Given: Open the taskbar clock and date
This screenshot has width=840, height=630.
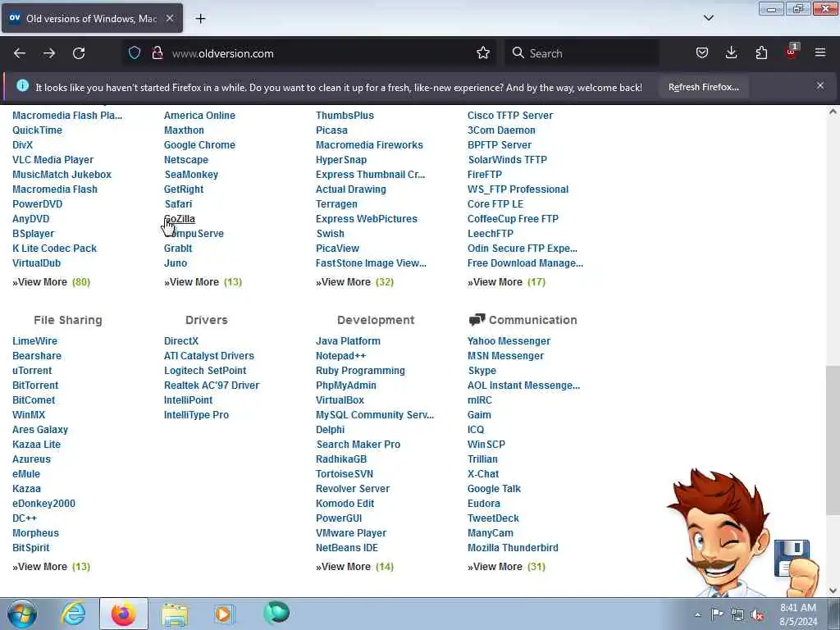Looking at the screenshot, I should [x=798, y=614].
